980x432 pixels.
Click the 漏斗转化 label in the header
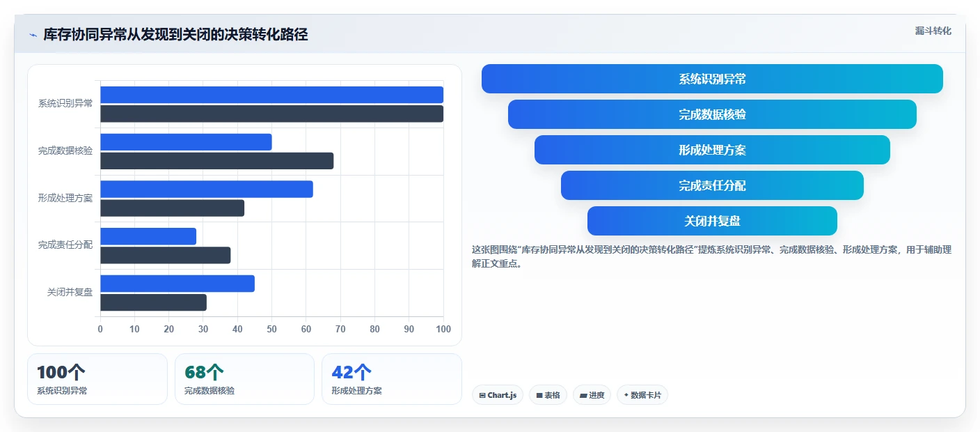933,31
